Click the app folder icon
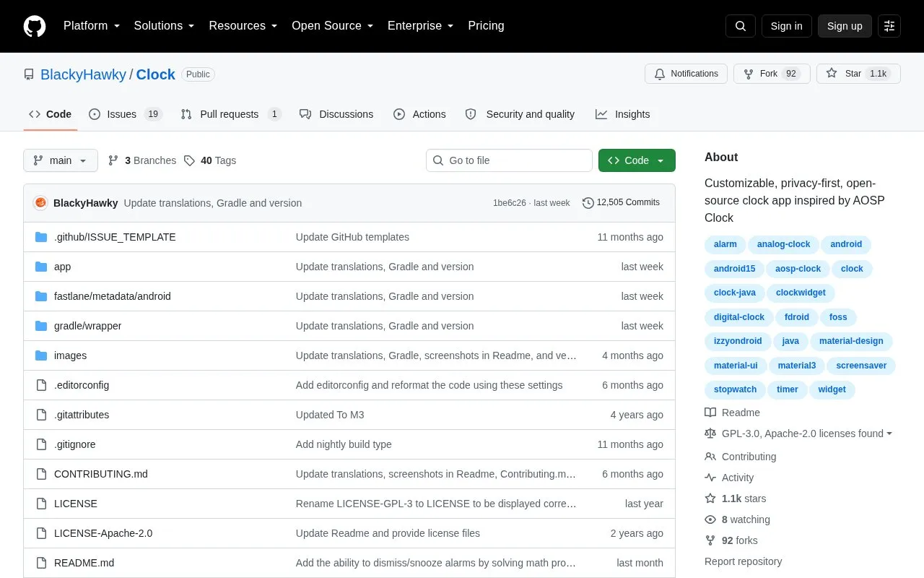 tap(41, 267)
